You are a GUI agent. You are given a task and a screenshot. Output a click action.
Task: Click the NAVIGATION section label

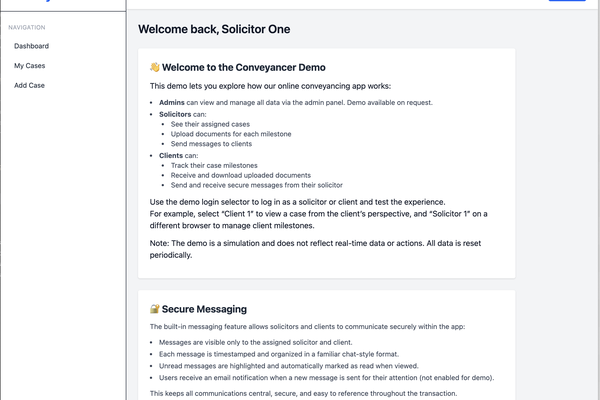[26, 27]
